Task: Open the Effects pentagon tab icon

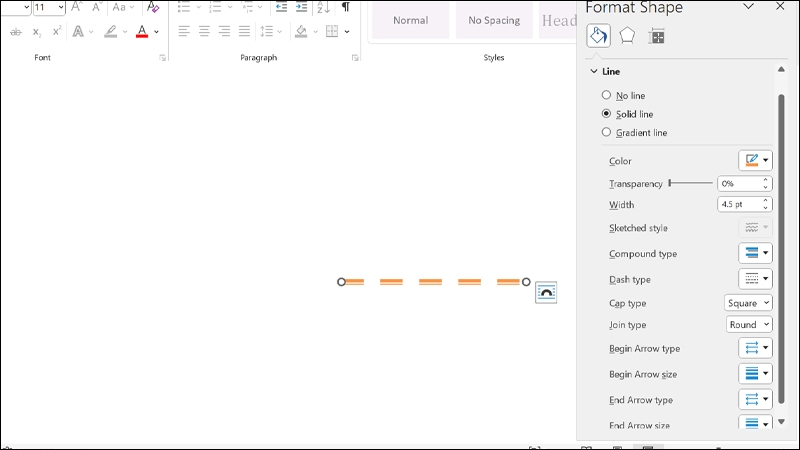Action: (x=627, y=36)
